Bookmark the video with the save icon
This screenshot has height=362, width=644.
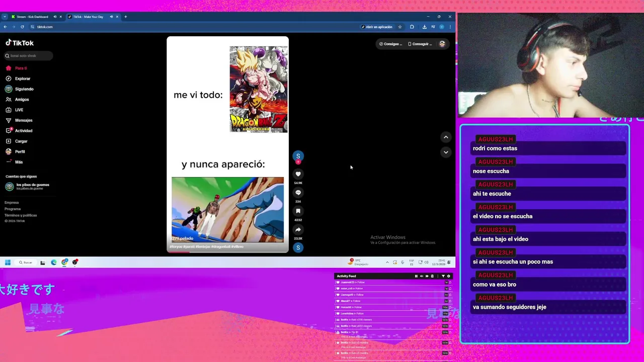[298, 211]
